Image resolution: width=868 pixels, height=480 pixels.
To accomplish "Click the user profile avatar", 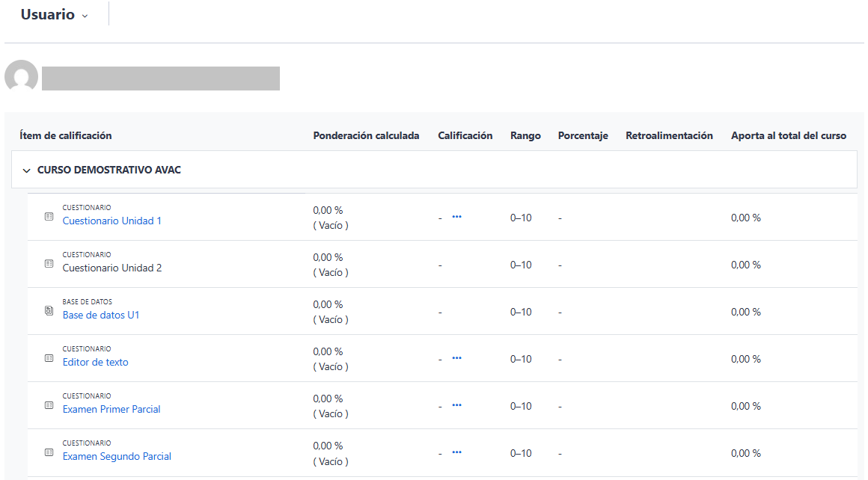I will pos(21,77).
